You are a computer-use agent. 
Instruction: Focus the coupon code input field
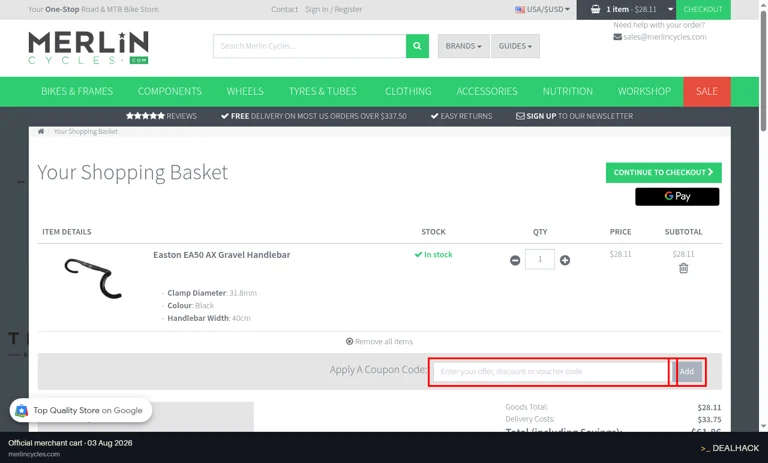tap(551, 371)
